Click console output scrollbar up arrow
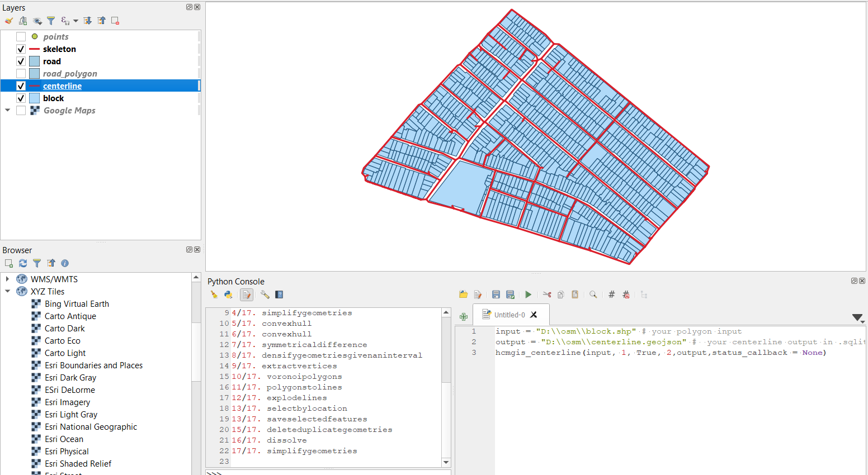Screen dimensions: 868x475 (x=446, y=312)
